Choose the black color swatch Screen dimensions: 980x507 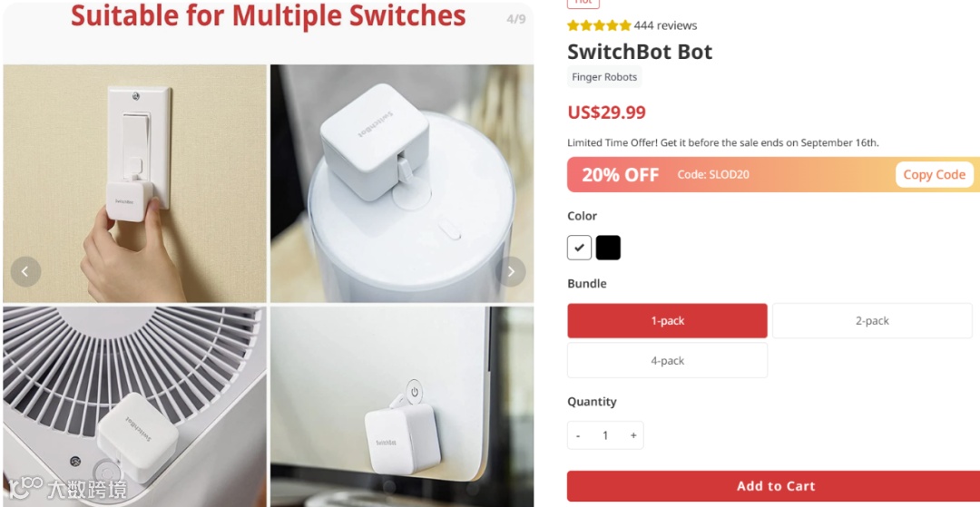click(608, 248)
